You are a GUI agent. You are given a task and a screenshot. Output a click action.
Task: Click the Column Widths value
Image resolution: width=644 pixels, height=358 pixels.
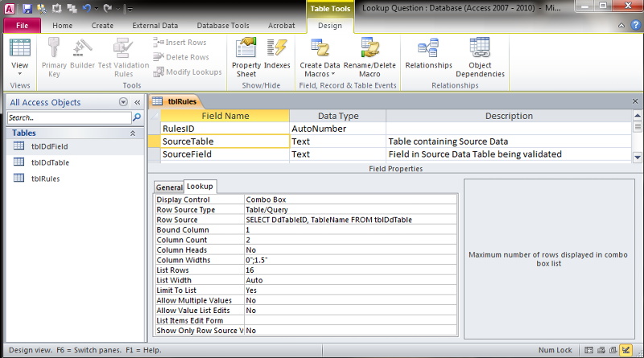pos(350,260)
